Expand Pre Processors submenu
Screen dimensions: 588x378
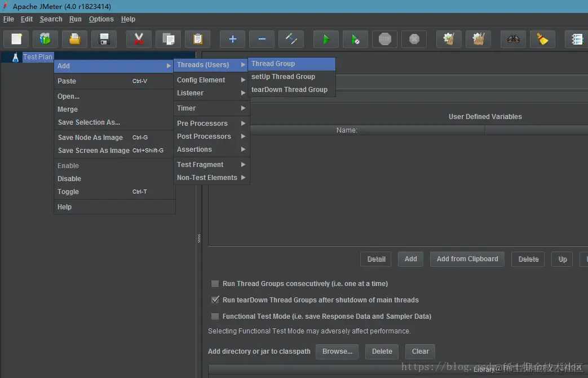[x=211, y=124]
